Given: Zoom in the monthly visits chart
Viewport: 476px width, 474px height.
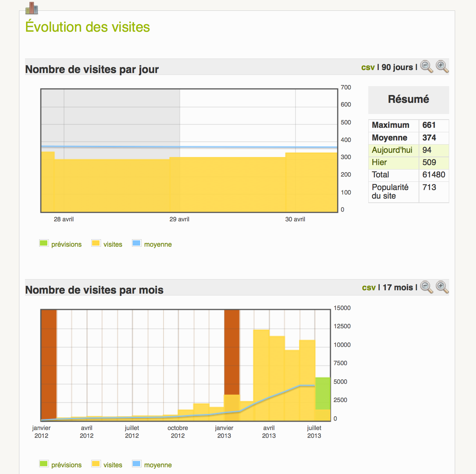Looking at the screenshot, I should [442, 287].
